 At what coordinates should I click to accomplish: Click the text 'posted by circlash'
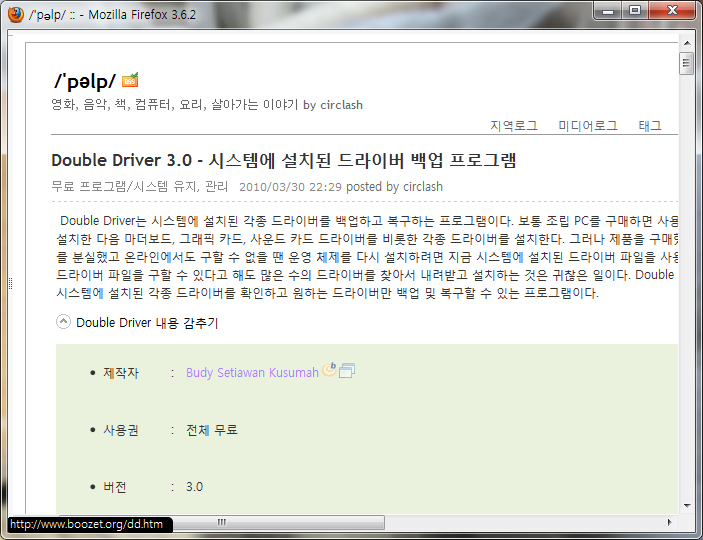pos(395,187)
